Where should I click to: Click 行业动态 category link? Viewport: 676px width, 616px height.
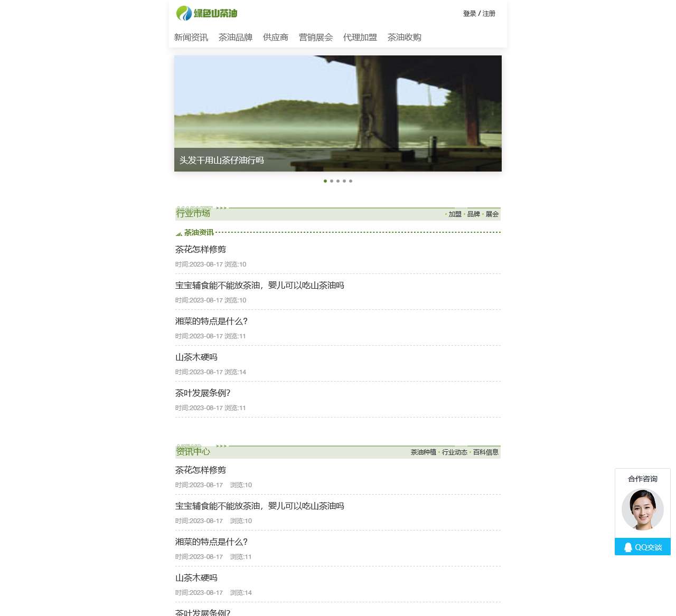pos(455,452)
